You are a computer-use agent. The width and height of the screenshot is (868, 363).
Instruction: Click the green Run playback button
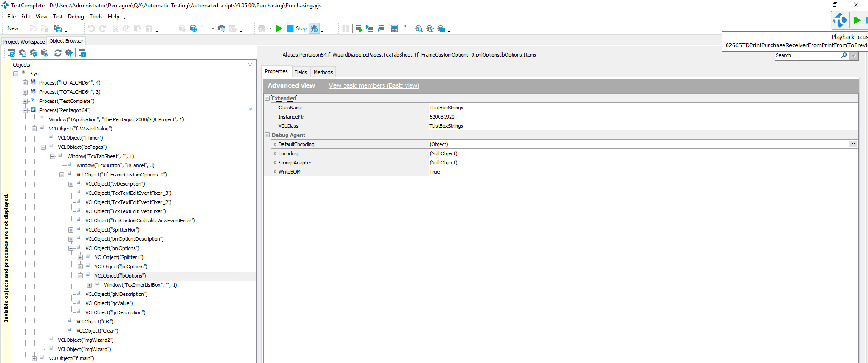tap(279, 28)
